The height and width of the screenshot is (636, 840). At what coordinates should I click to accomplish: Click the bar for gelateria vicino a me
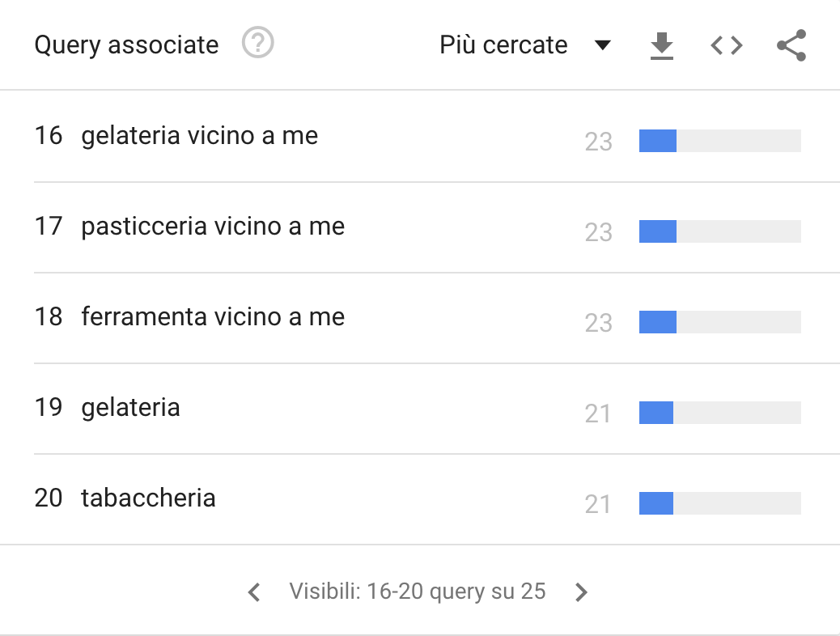[719, 141]
